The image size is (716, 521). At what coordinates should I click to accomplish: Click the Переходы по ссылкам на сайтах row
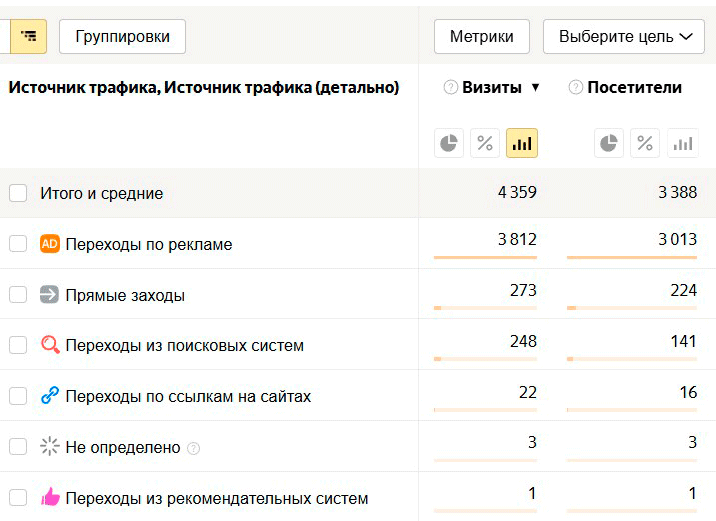(x=188, y=396)
